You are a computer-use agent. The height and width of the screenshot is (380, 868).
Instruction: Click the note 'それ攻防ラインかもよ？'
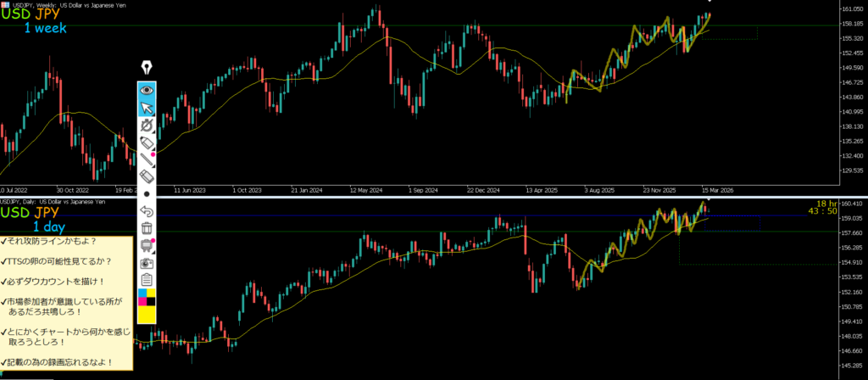tap(48, 242)
